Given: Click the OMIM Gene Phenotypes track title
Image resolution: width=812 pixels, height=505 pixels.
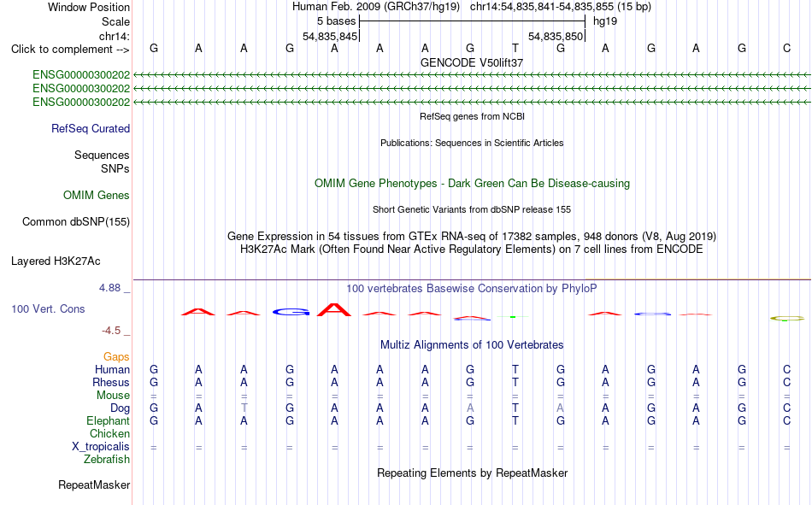Looking at the screenshot, I should (472, 184).
